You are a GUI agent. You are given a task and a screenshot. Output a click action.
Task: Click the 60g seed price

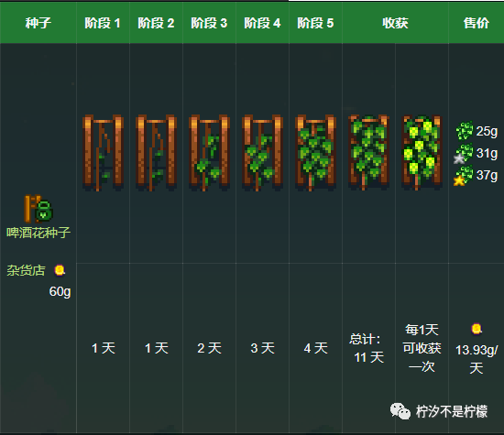point(60,292)
